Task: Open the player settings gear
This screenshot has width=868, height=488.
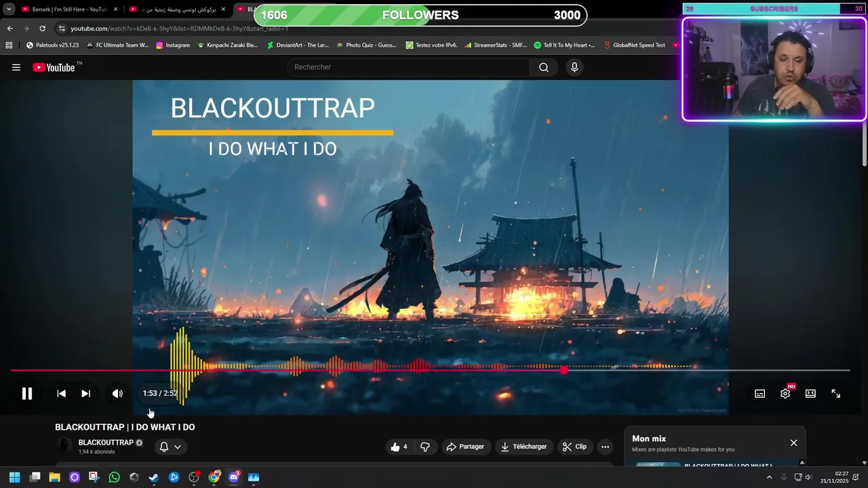Action: pos(785,394)
